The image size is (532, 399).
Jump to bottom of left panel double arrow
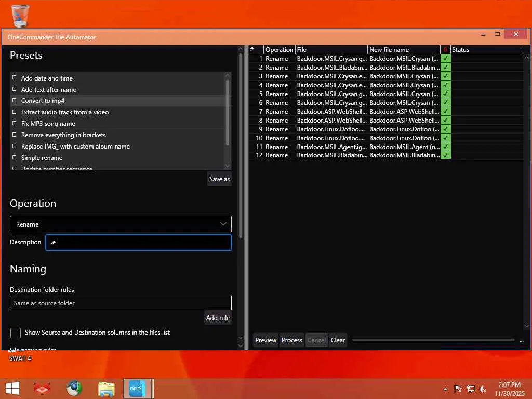click(241, 339)
